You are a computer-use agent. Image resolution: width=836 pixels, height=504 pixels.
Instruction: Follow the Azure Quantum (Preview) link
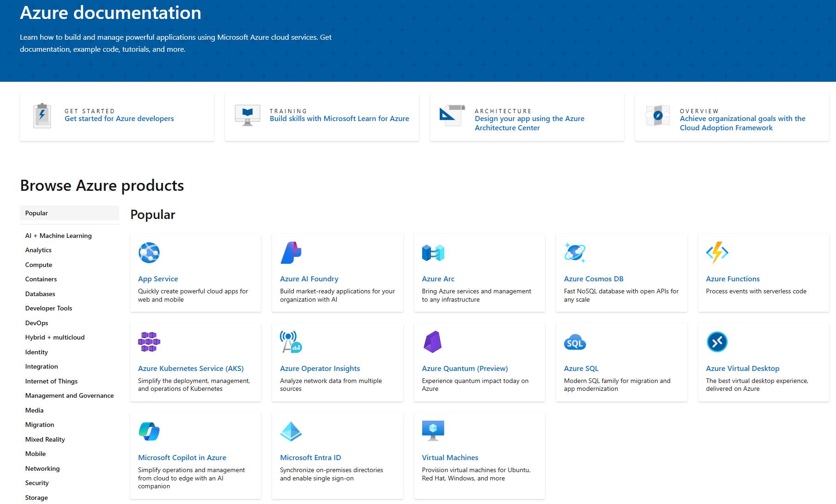click(x=465, y=369)
